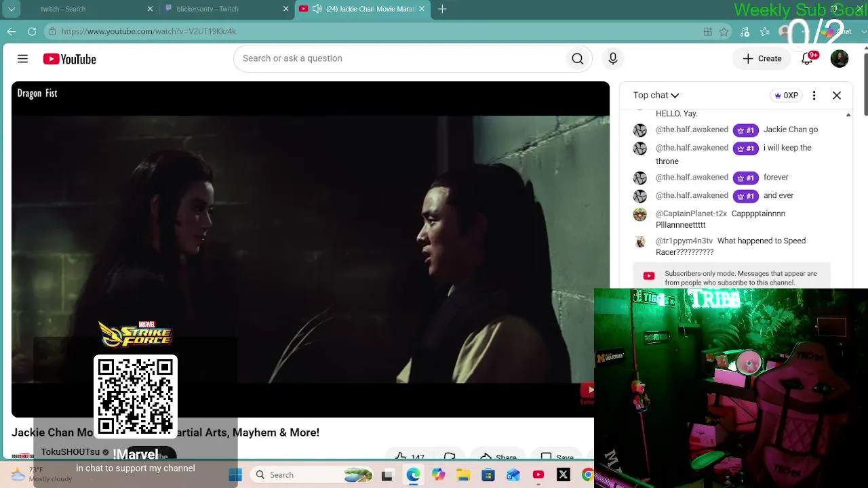This screenshot has height=488, width=868.
Task: Close the Jackie Chan Movie Marathon tab
Action: click(x=422, y=9)
